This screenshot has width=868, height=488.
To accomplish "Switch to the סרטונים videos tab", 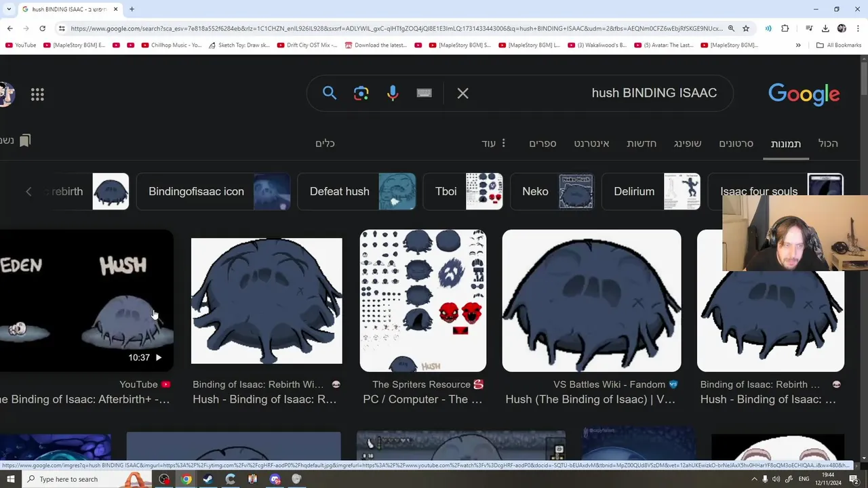I will pos(736,143).
